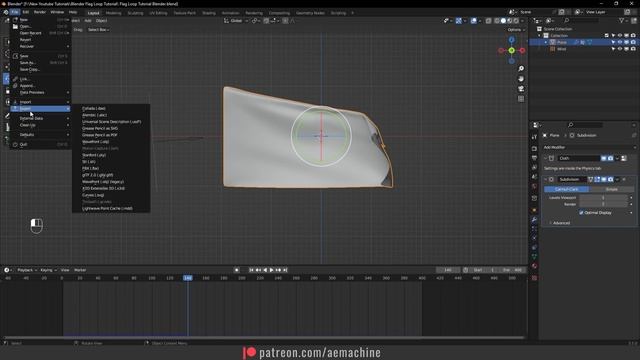This screenshot has height=360, width=640.
Task: Toggle Collection visibility eye icon
Action: point(620,36)
